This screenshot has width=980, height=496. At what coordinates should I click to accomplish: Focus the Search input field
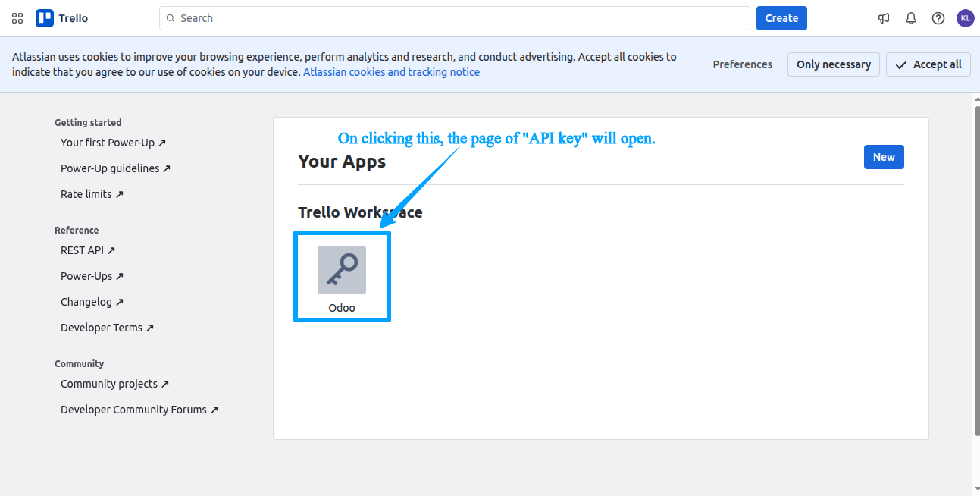coord(455,18)
